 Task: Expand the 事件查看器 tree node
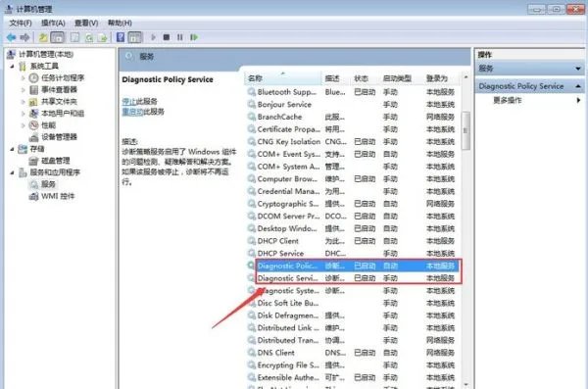point(24,90)
